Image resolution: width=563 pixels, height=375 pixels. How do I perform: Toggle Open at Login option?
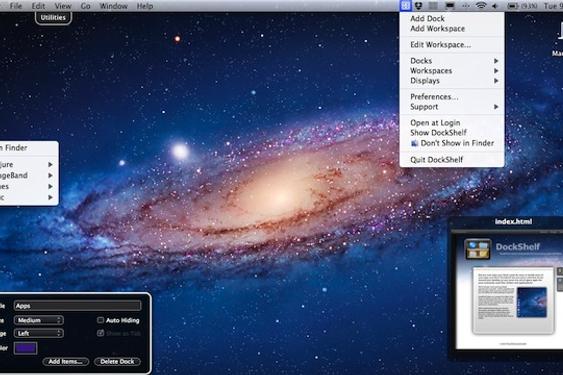click(435, 122)
